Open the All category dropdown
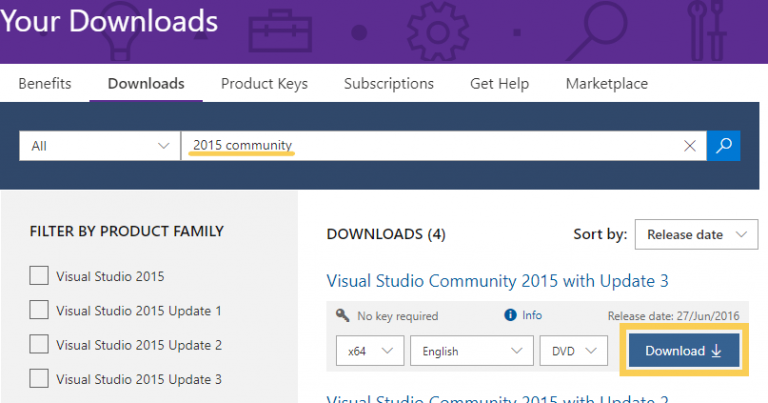Screen dimensions: 768x403 99,146
